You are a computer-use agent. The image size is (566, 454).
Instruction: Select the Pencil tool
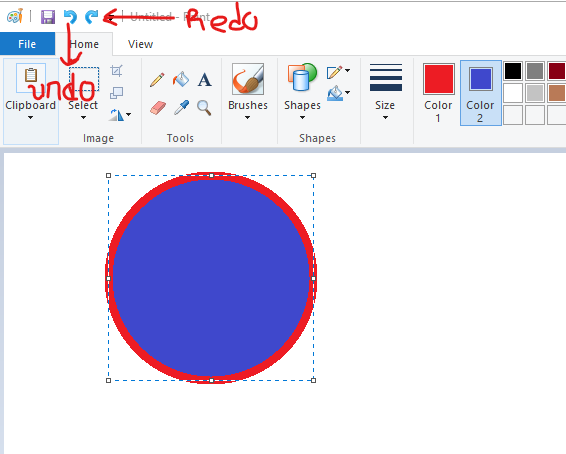(157, 80)
